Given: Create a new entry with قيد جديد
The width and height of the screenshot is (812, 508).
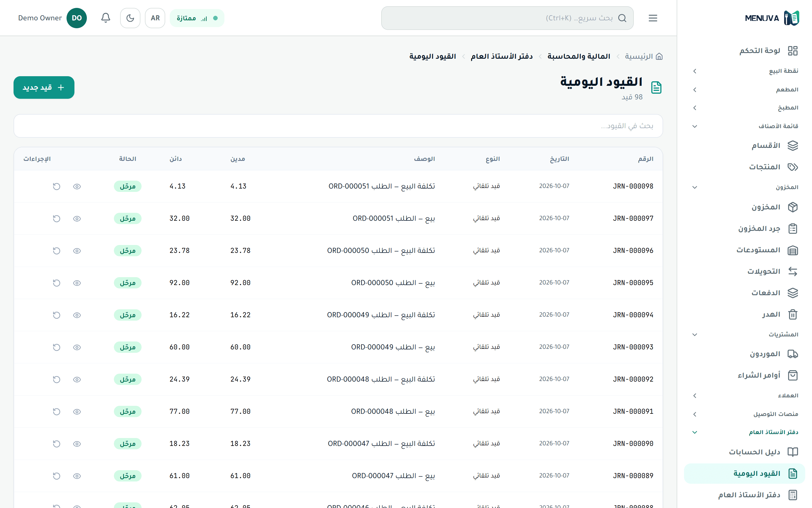Looking at the screenshot, I should 44,88.
